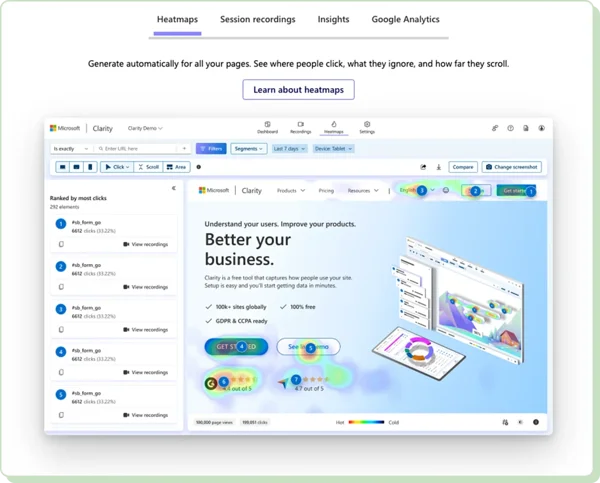Select the top Heatmaps page tab

pos(177,19)
